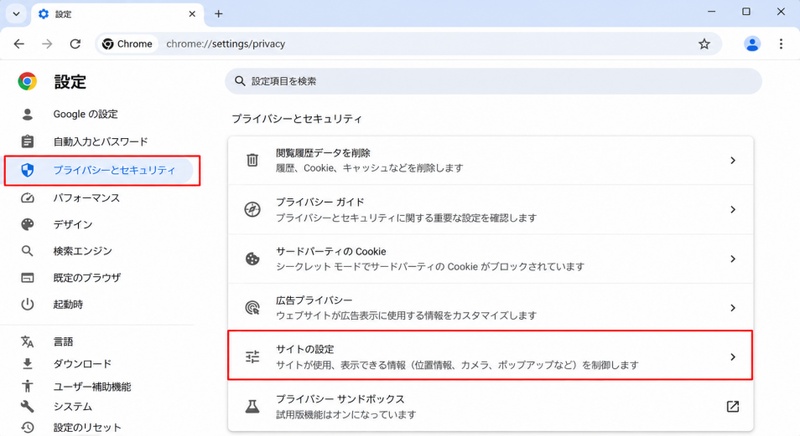
Task: Open プライバシー ガイド row title
Action: coord(320,202)
